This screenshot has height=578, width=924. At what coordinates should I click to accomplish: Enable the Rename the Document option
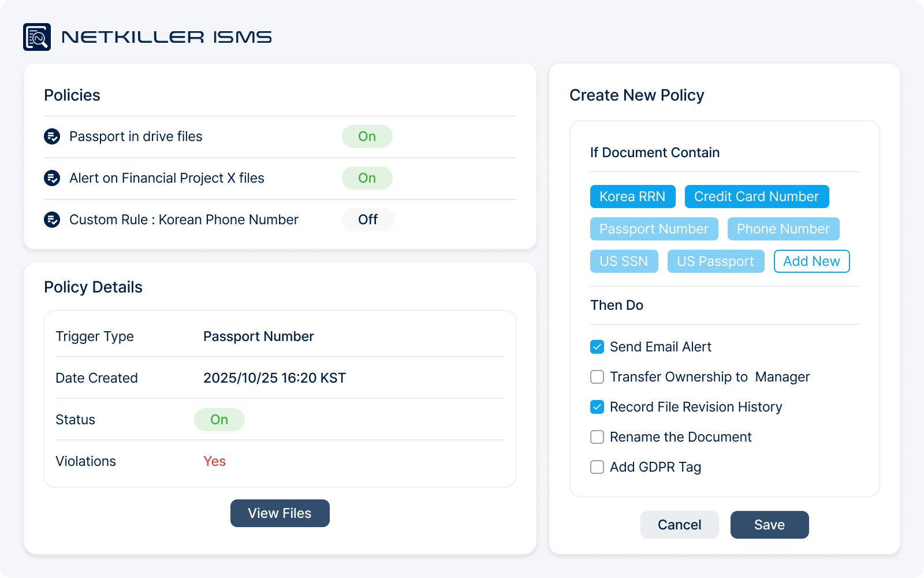tap(597, 437)
